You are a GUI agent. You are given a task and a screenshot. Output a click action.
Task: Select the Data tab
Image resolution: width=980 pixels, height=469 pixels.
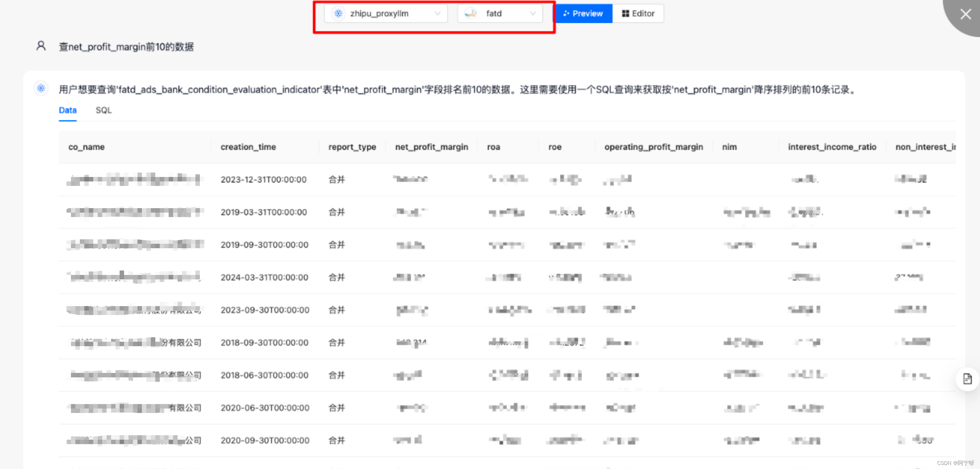(x=68, y=110)
